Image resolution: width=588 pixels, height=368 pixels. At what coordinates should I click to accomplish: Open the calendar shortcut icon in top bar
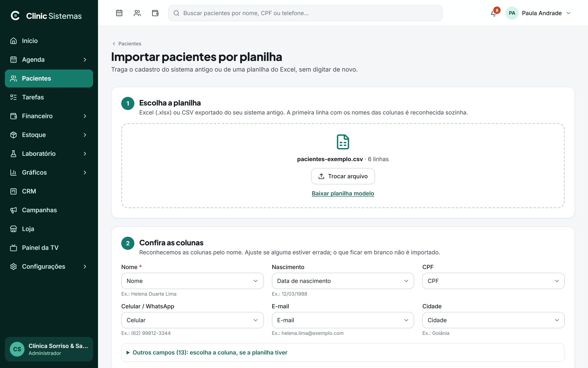click(119, 13)
